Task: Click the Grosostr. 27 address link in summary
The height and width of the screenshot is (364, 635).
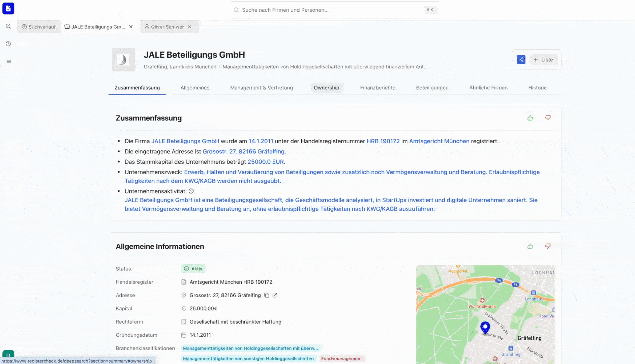Action: click(x=244, y=152)
